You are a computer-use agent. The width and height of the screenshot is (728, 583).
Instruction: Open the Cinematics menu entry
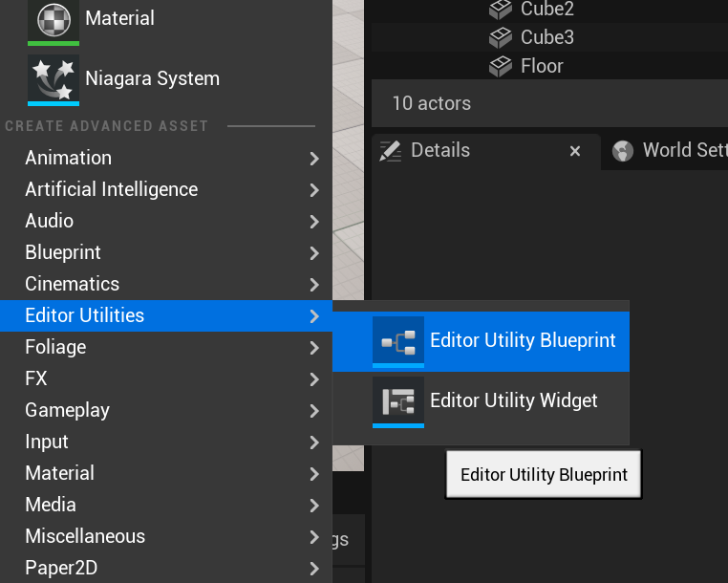tap(72, 284)
